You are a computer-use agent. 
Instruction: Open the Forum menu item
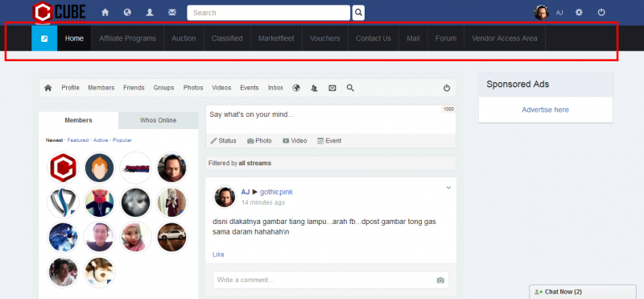(x=446, y=38)
